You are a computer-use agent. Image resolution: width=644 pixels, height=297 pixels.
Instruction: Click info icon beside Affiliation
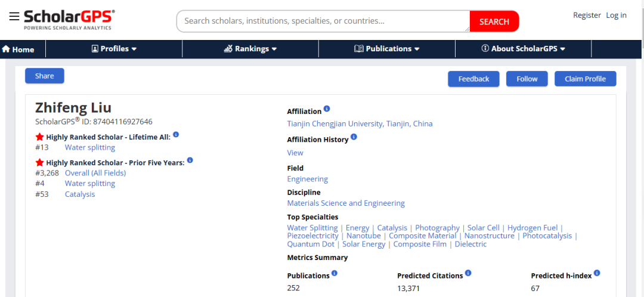(327, 109)
